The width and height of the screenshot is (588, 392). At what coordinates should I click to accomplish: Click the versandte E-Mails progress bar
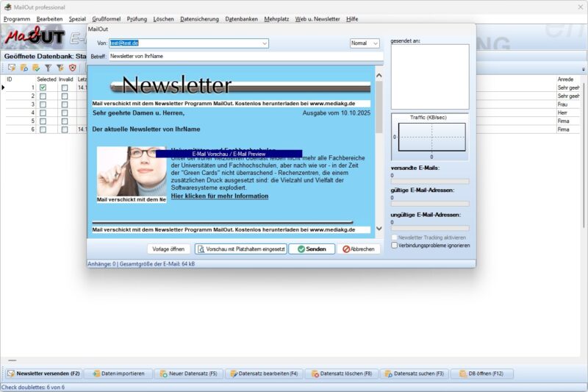click(430, 182)
